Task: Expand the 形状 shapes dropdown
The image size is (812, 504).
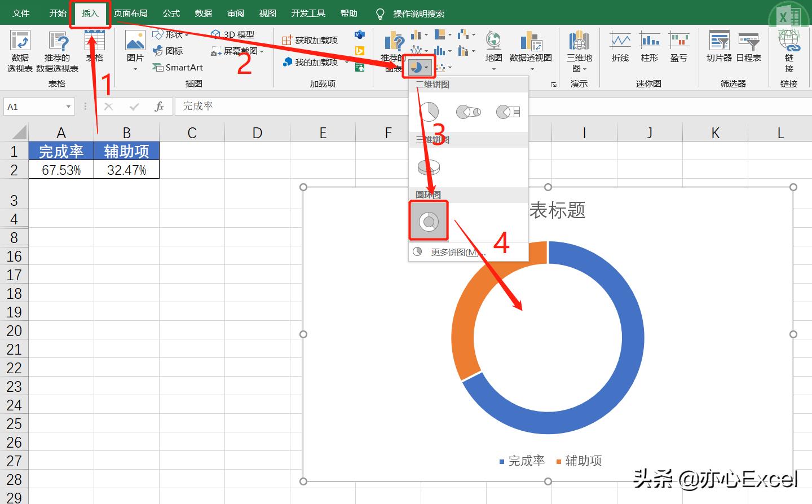Action: 171,34
